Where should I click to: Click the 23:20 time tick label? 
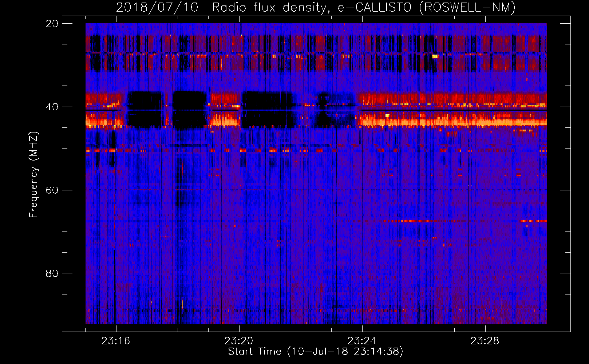(239, 341)
